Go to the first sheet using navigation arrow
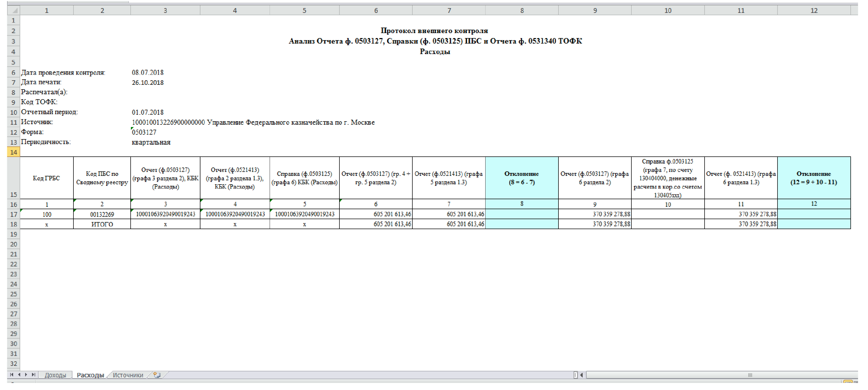868x390 pixels. 12,375
